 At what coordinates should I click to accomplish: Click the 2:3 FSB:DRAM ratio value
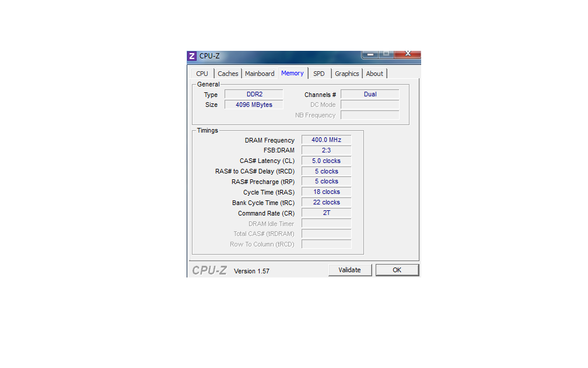tap(326, 150)
